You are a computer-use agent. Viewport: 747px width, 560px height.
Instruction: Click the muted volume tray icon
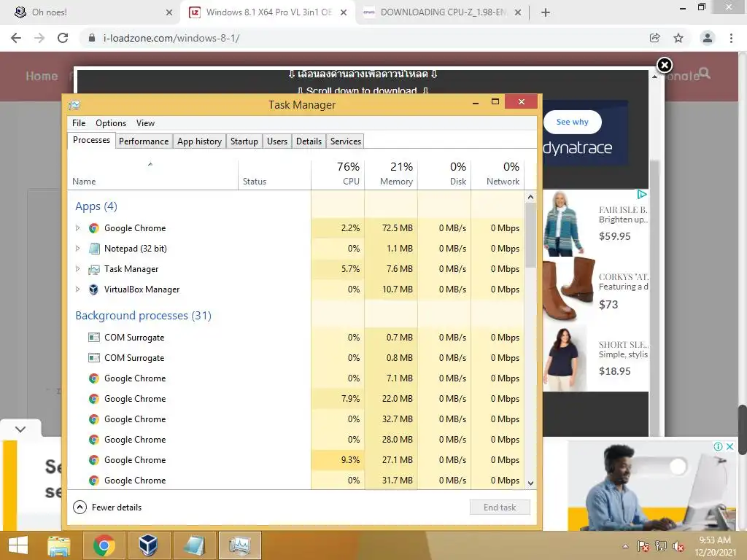tap(678, 546)
